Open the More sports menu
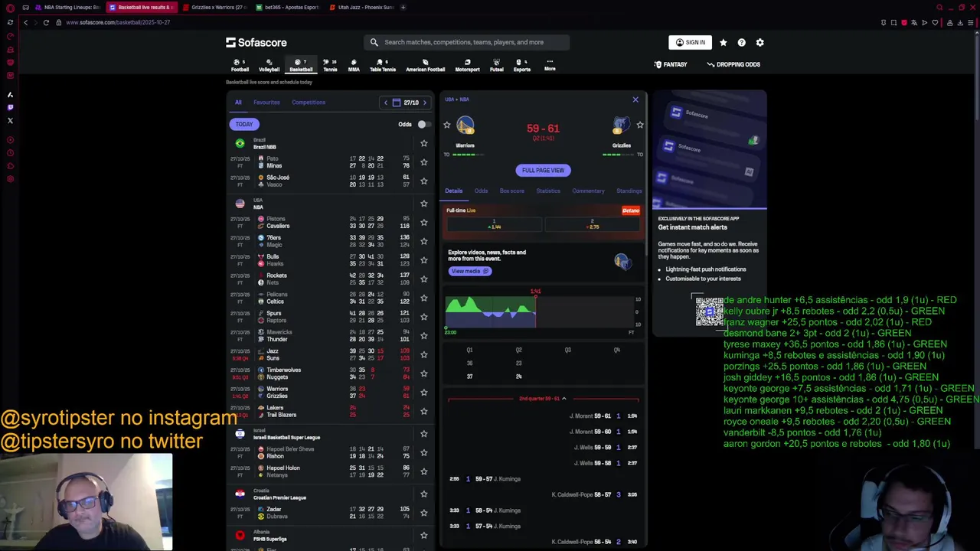 tap(550, 65)
